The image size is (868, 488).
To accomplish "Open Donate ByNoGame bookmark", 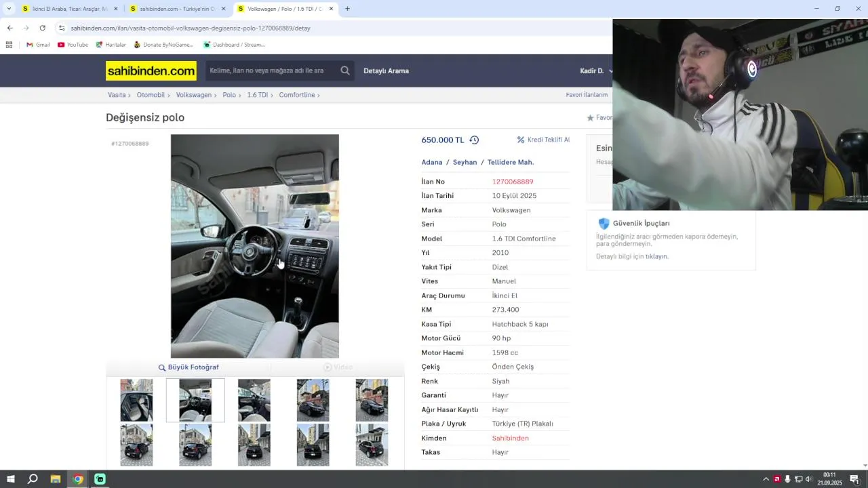I will pyautogui.click(x=163, y=45).
